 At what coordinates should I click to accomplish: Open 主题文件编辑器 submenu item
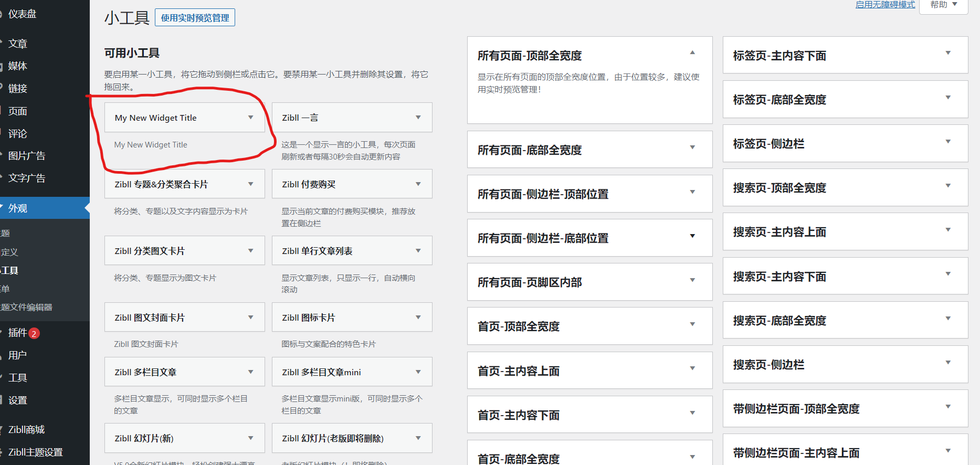pos(26,308)
